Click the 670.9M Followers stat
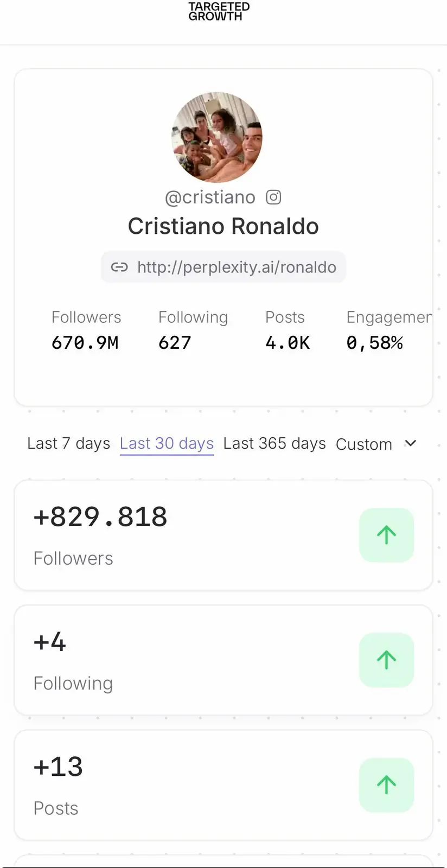This screenshot has height=868, width=447. [85, 342]
